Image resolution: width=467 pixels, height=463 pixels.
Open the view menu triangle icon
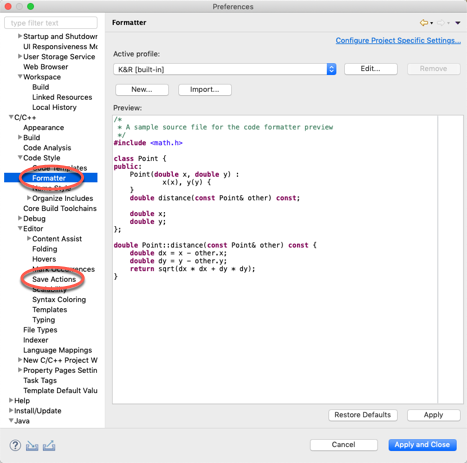click(x=458, y=23)
